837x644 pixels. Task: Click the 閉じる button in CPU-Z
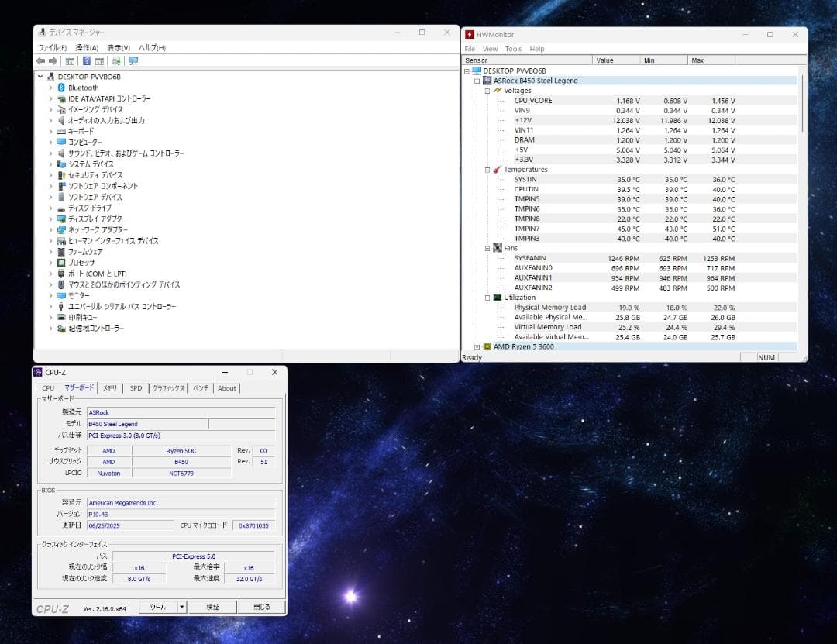262,607
